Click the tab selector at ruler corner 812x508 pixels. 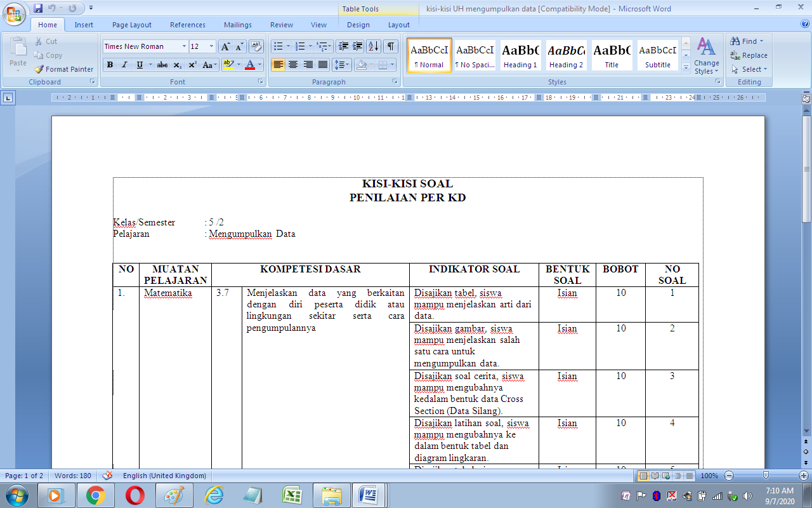click(8, 98)
